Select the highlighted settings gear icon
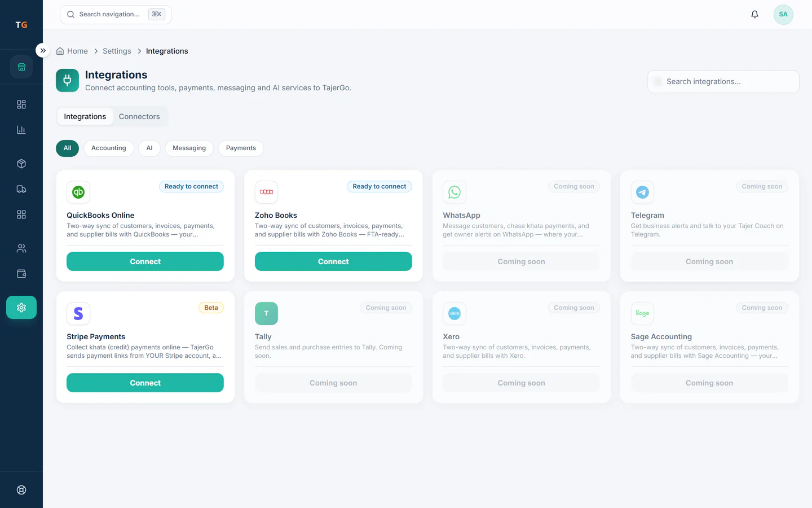The image size is (812, 508). click(21, 308)
